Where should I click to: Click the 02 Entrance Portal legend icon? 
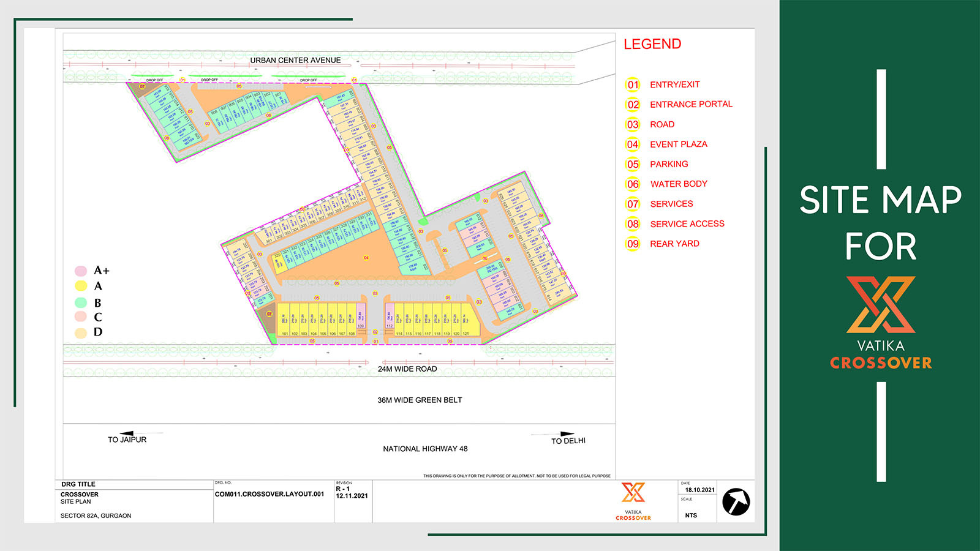pyautogui.click(x=632, y=104)
